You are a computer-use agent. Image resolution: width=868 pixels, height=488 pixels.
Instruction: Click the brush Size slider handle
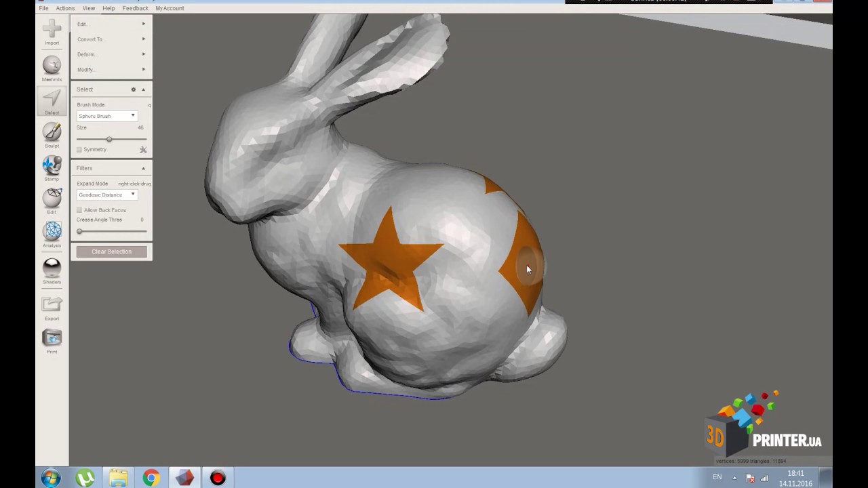click(x=108, y=139)
